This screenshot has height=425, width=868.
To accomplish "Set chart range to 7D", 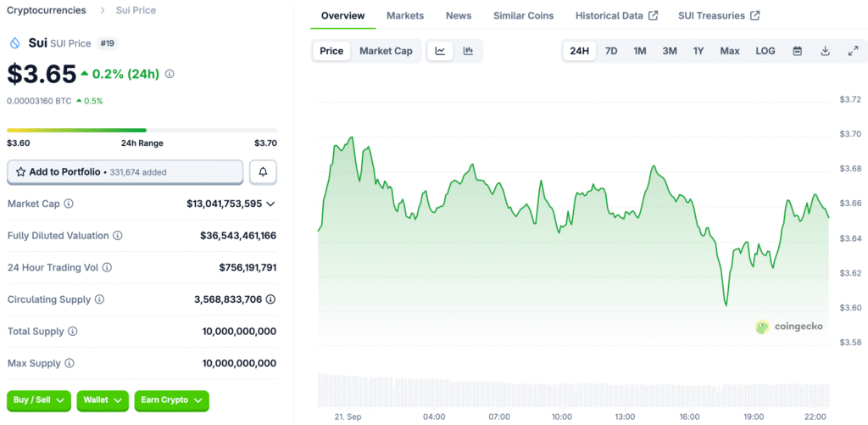I will [611, 51].
